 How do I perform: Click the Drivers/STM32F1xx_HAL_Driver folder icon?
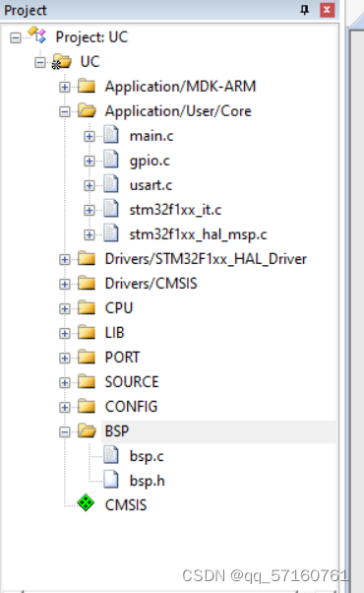87,258
